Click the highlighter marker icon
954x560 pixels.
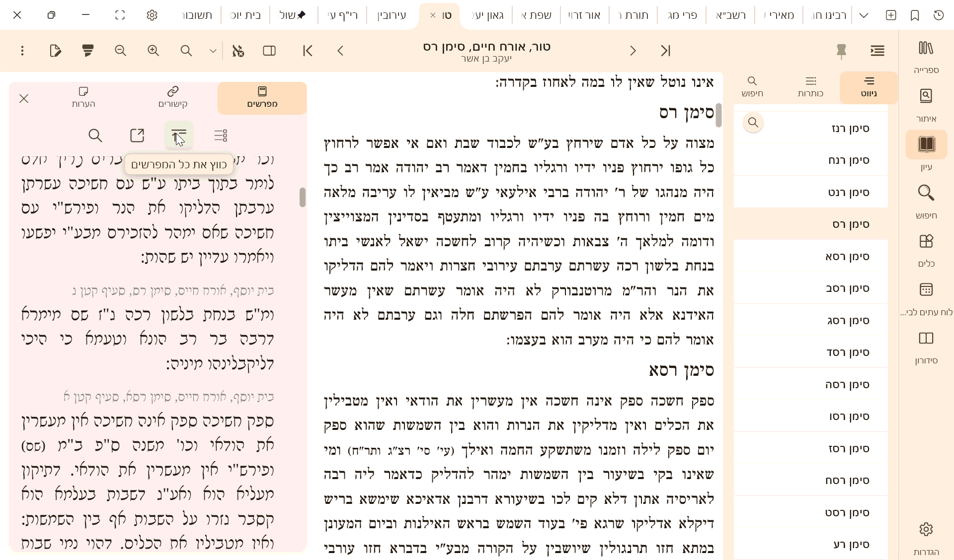click(88, 51)
